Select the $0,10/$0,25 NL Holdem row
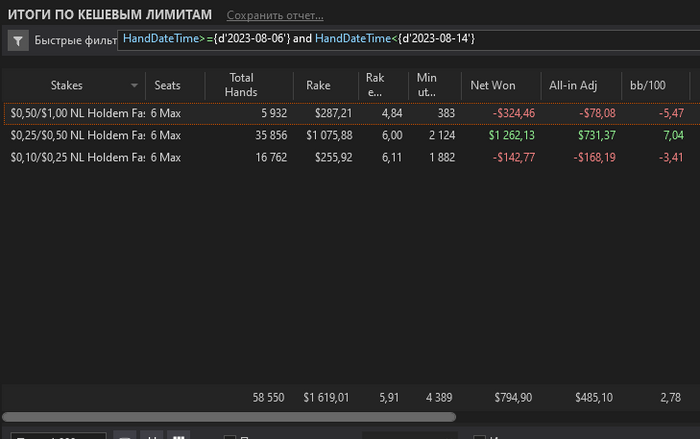Image resolution: width=700 pixels, height=439 pixels. [352, 157]
